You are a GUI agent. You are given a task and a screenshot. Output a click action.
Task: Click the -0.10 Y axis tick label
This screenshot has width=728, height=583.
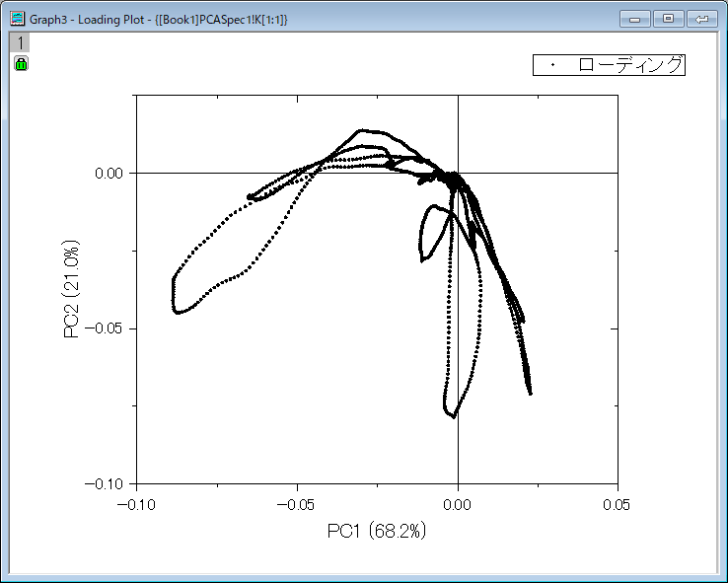(104, 484)
